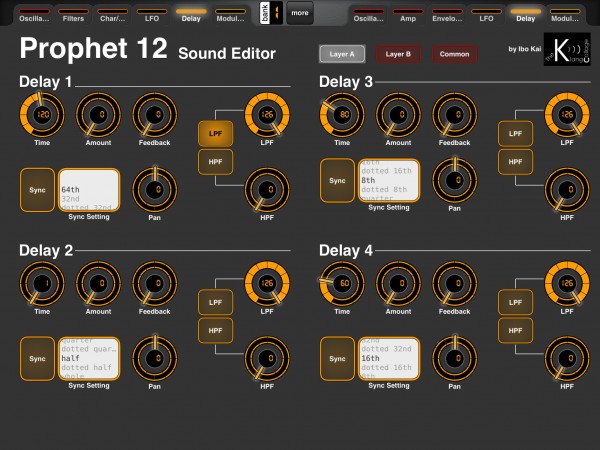Open the Common settings
This screenshot has width=600, height=450.
point(455,54)
